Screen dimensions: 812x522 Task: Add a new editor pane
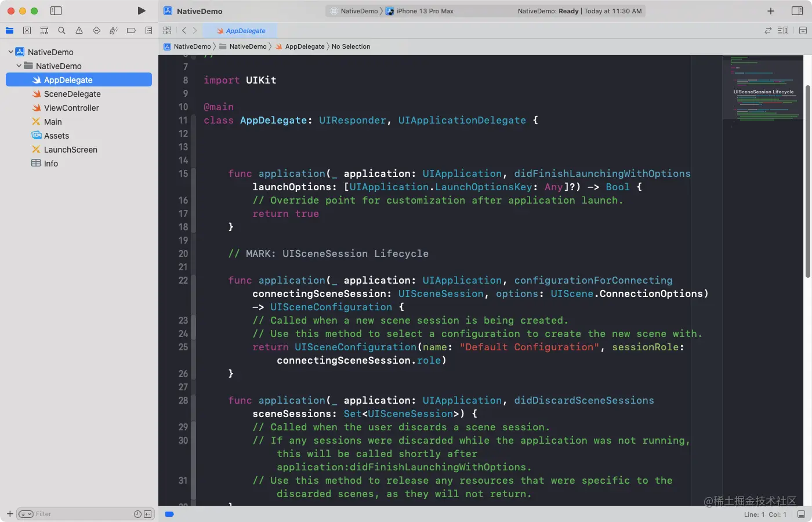(803, 30)
